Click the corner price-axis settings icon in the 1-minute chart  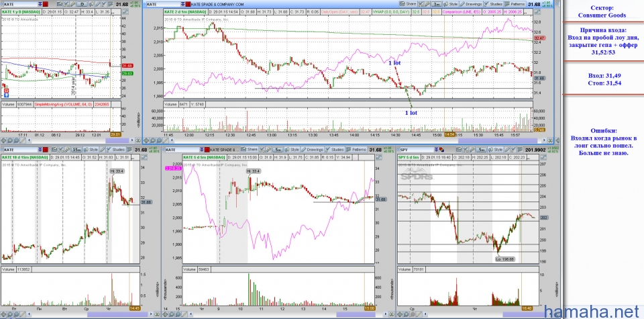[x=537, y=12]
